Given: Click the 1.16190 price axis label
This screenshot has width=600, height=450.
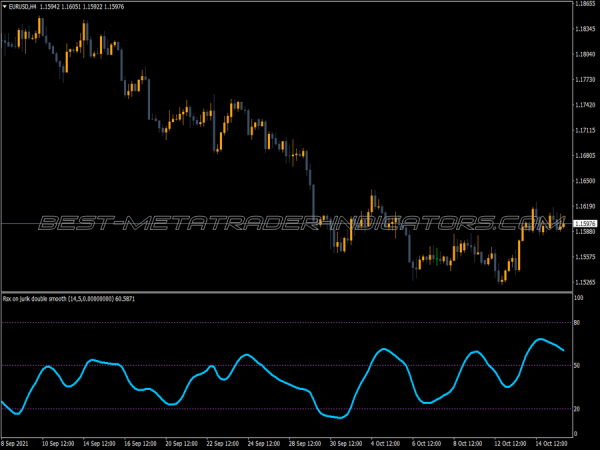Looking at the screenshot, I should pos(586,206).
